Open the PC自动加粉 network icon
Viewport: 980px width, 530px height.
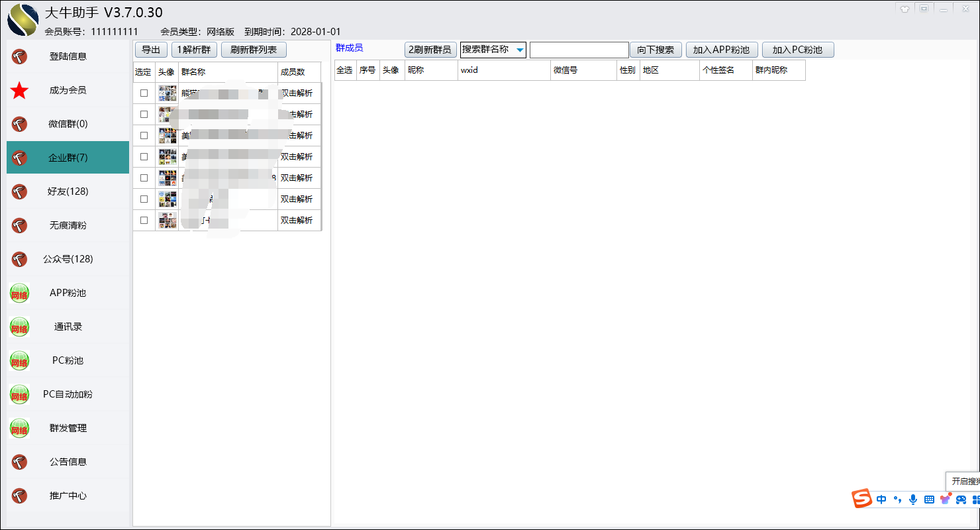pyautogui.click(x=19, y=394)
